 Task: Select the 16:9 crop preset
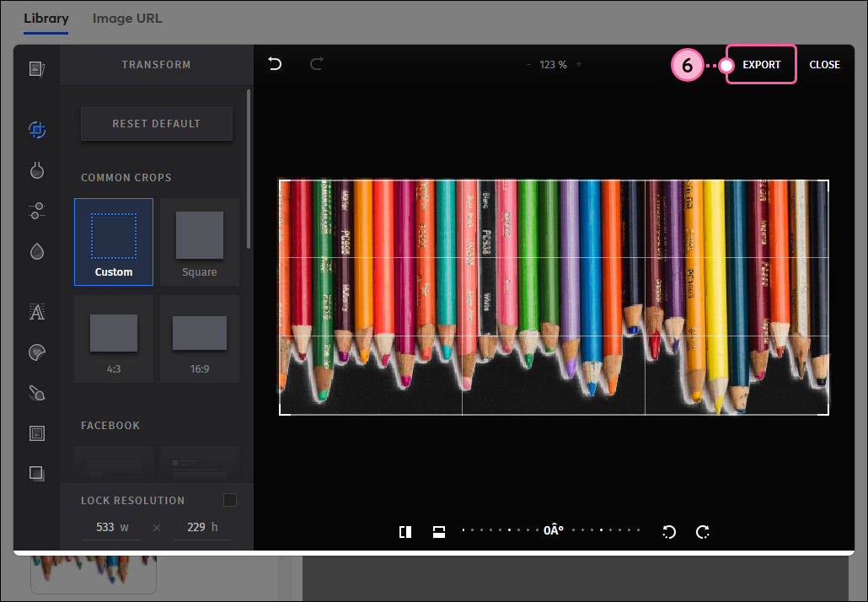(200, 339)
